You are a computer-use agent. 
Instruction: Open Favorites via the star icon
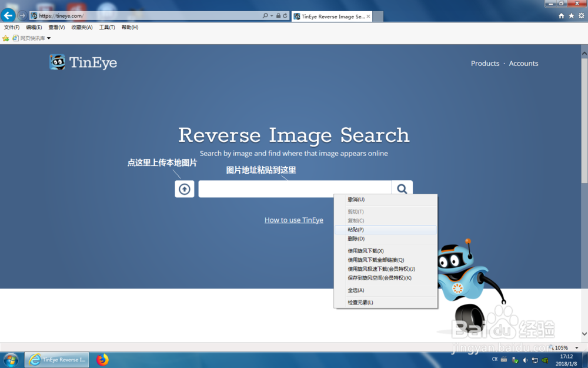pyautogui.click(x=571, y=16)
